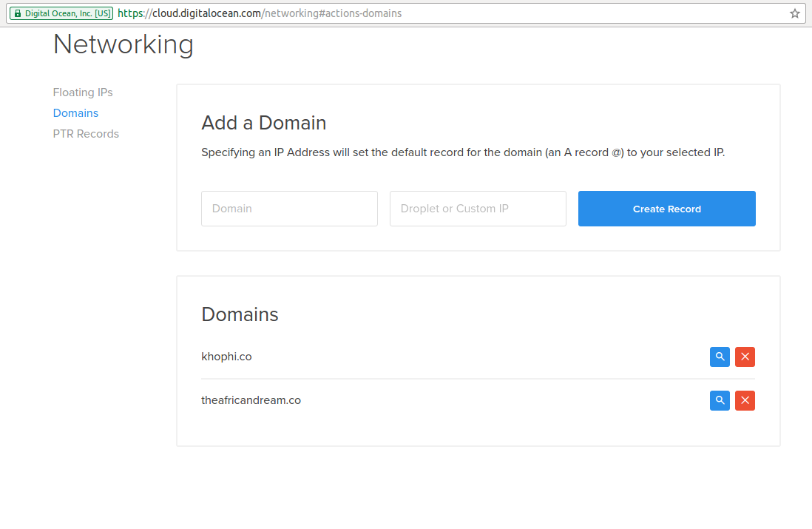
Task: Focus the Domain text field
Action: point(289,209)
